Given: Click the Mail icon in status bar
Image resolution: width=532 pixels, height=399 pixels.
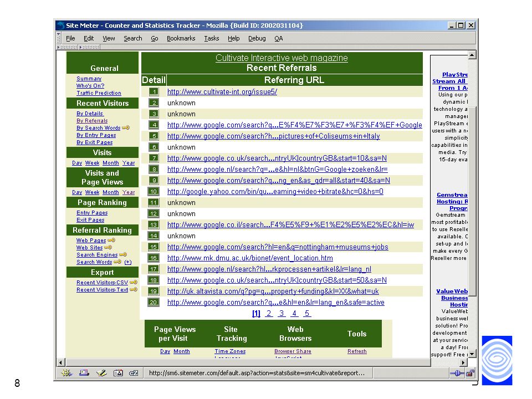Looking at the screenshot, I should click(84, 373).
